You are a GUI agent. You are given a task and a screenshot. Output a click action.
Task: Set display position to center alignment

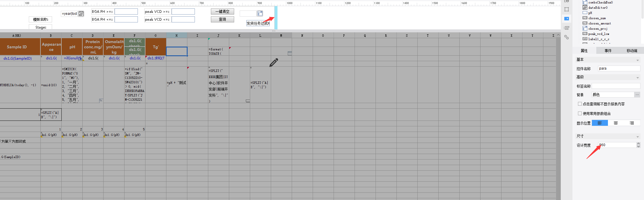click(616, 123)
